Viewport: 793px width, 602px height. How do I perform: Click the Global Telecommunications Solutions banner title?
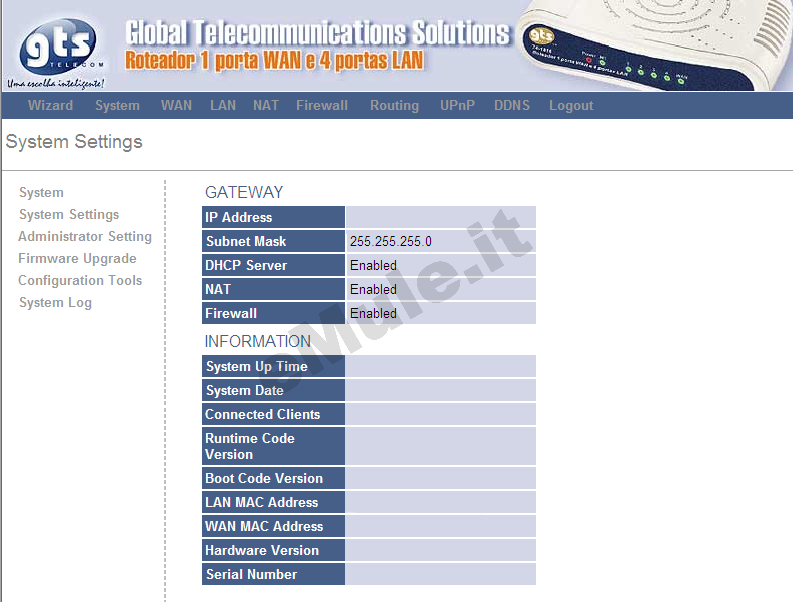(317, 33)
